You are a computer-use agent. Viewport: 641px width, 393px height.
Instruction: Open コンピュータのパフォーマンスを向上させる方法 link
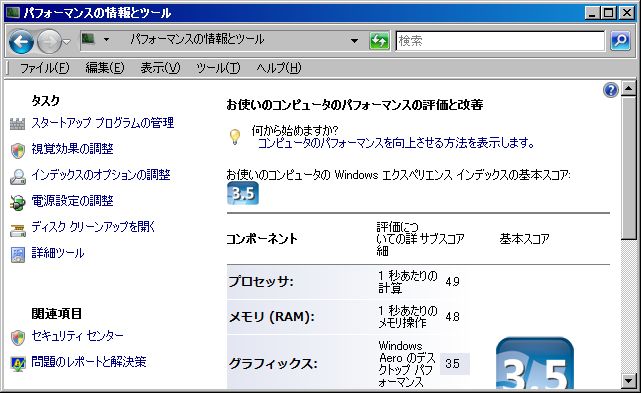(x=395, y=143)
